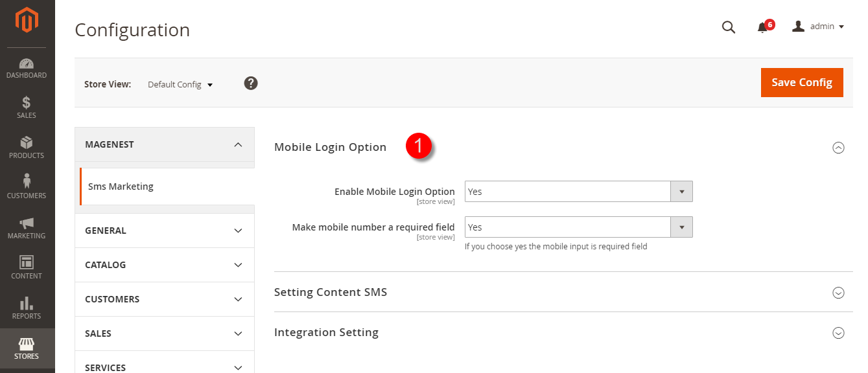This screenshot has height=373, width=868.
Task: Open the Store View Default Config switcher
Action: point(180,85)
